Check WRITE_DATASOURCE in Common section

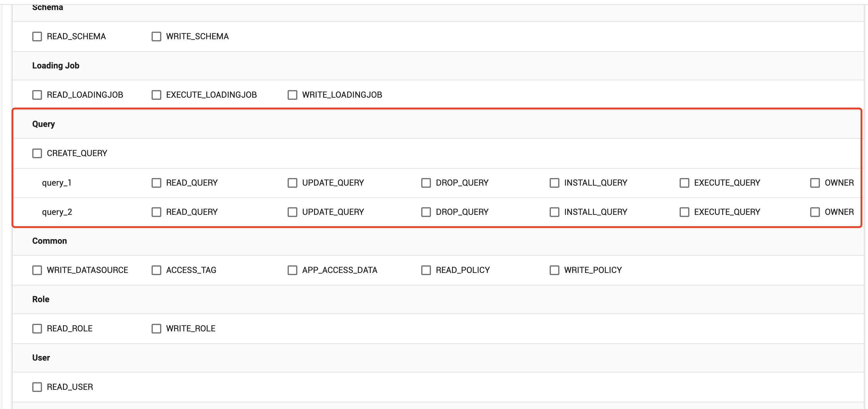37,270
